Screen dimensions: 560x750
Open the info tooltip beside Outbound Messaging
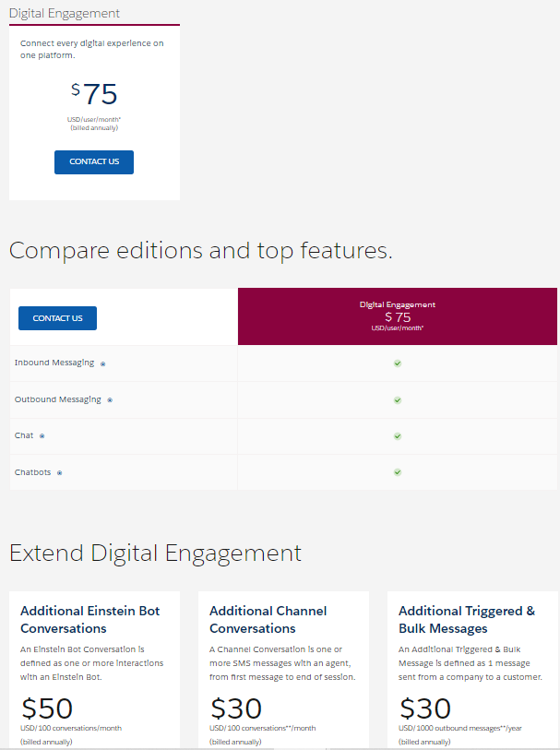110,400
